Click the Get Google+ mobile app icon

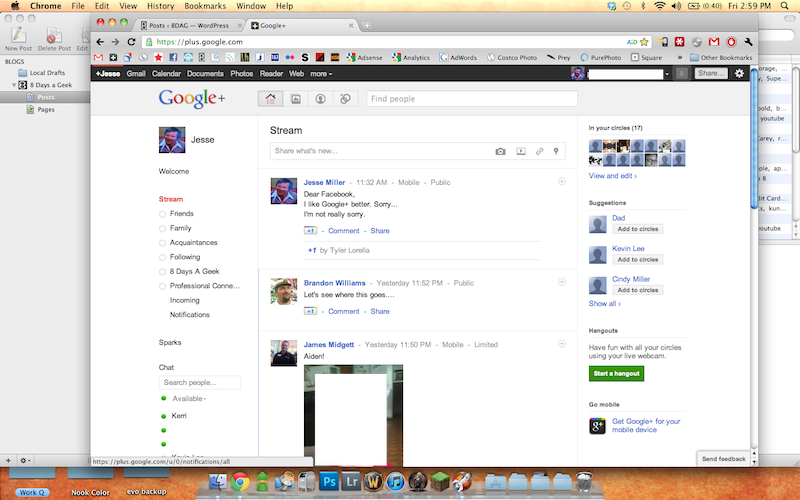click(597, 426)
